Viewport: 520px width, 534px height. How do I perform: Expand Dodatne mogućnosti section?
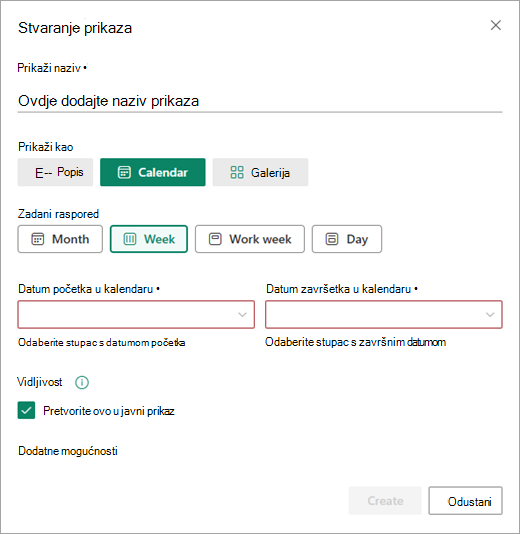pos(68,451)
